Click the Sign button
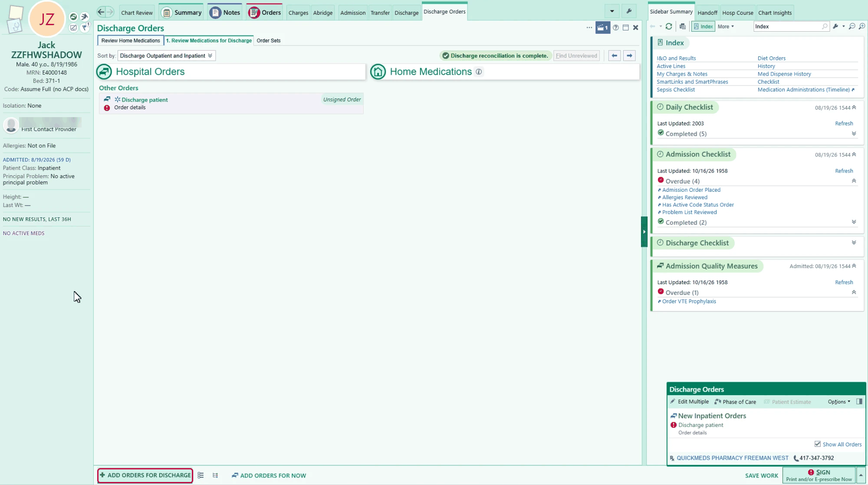The height and width of the screenshot is (485, 868). (x=819, y=475)
